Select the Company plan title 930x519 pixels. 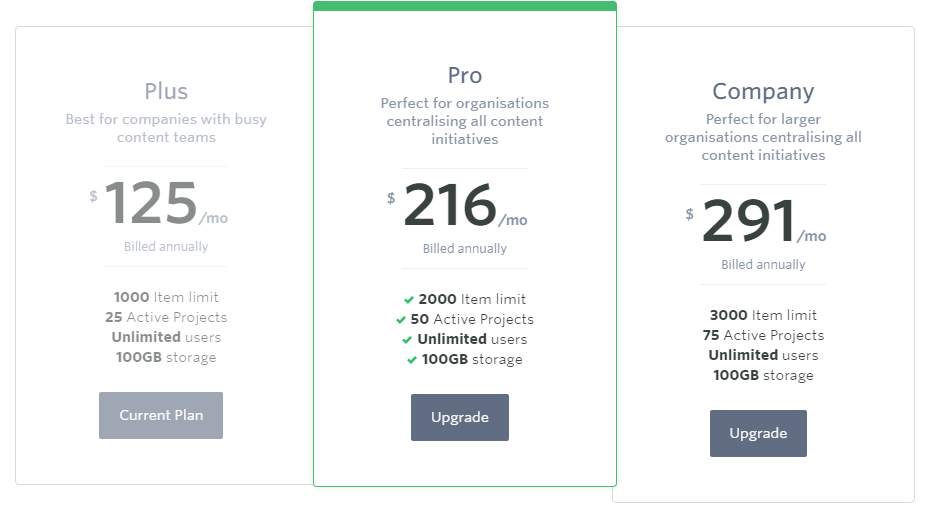coord(763,92)
